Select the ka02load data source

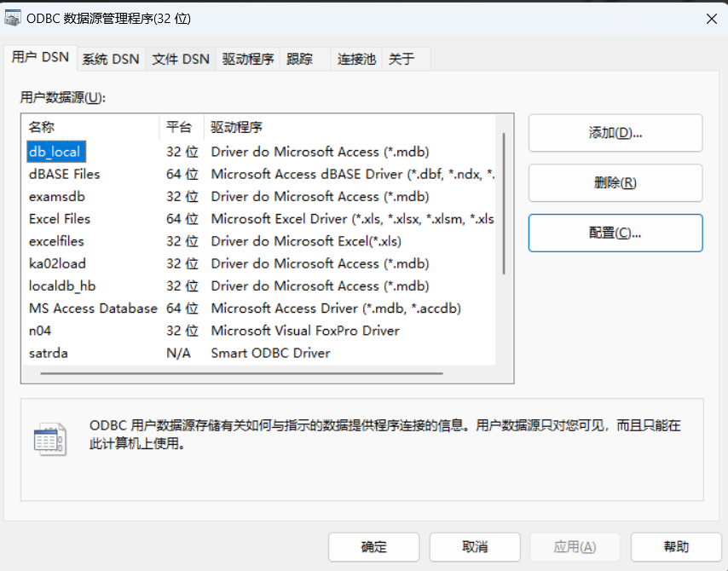click(x=57, y=263)
